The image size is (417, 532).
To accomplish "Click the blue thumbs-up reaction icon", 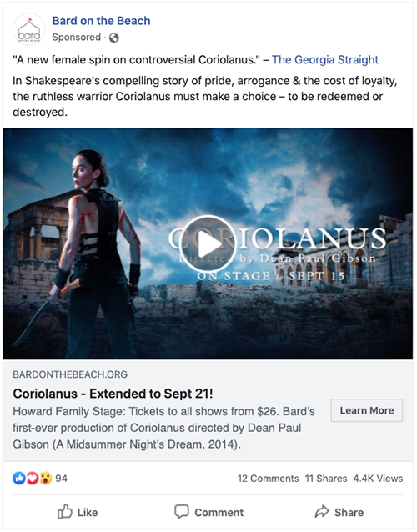I will pyautogui.click(x=19, y=479).
